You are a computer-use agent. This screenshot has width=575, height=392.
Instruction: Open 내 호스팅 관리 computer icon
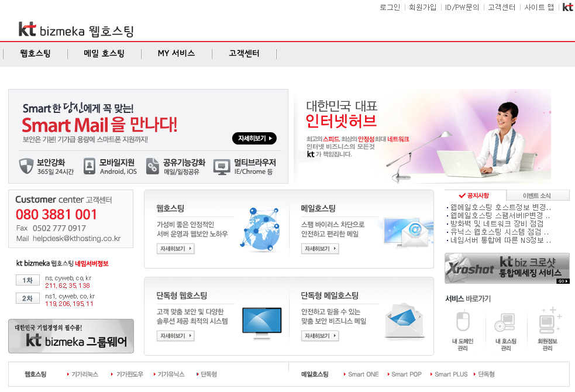(505, 322)
